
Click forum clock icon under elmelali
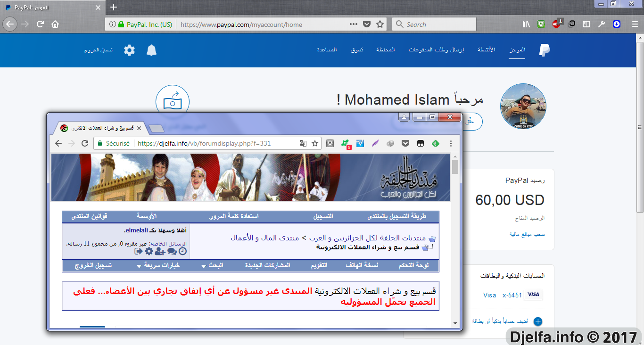[x=182, y=252]
